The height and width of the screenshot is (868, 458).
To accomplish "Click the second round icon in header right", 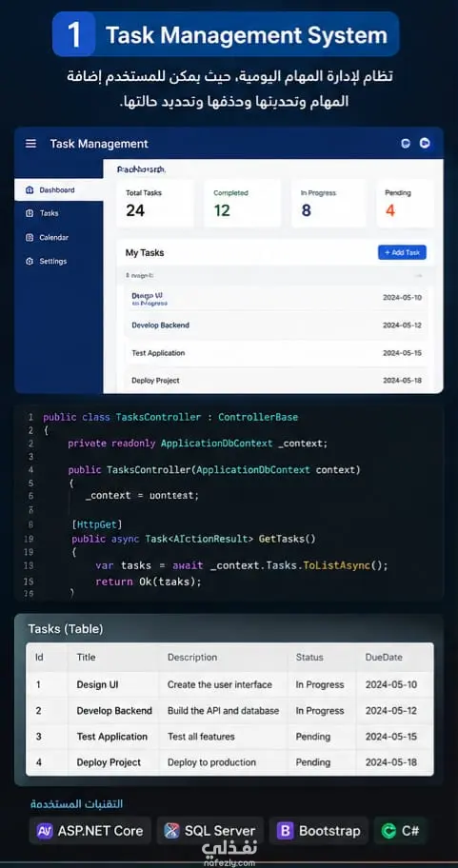I will click(x=425, y=144).
